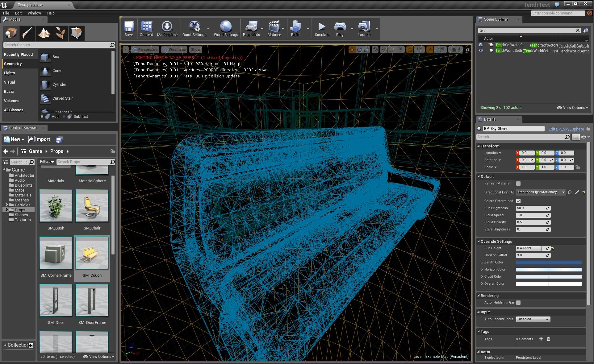Select the Foliage mode icon

[x=60, y=33]
